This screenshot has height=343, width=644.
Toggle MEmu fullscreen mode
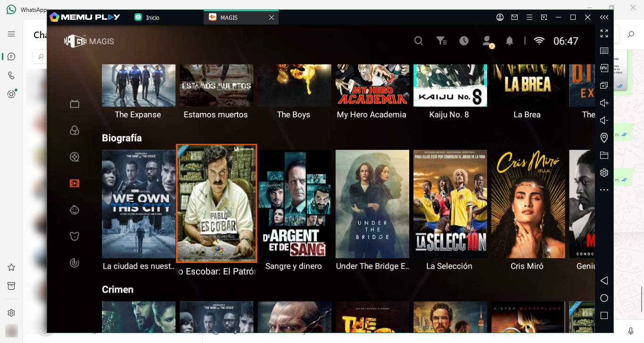[604, 33]
